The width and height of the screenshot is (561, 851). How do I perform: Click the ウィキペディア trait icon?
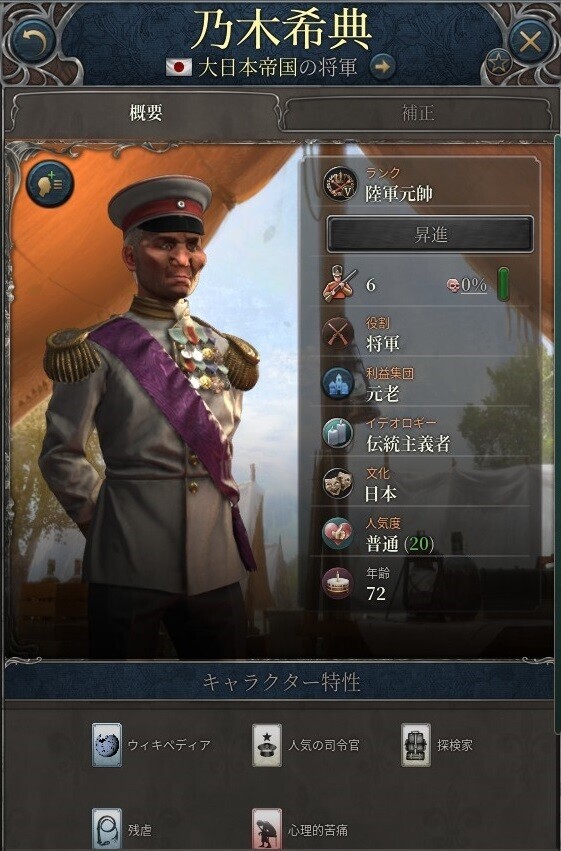pos(106,745)
